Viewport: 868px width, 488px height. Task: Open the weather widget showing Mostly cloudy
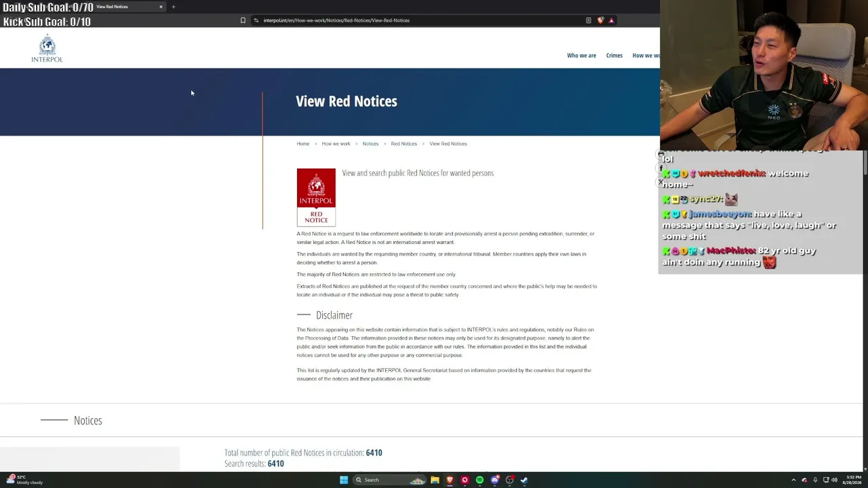tap(24, 480)
